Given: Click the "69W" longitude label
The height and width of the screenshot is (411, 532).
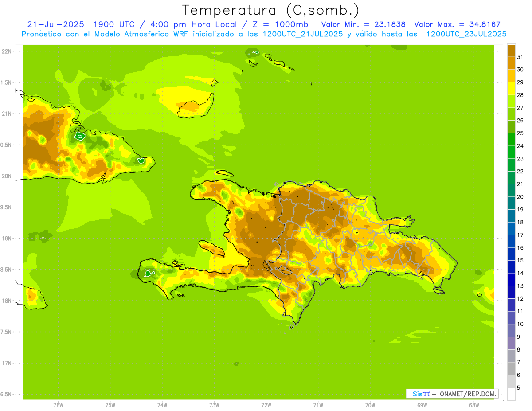Looking at the screenshot, I should (x=422, y=406).
